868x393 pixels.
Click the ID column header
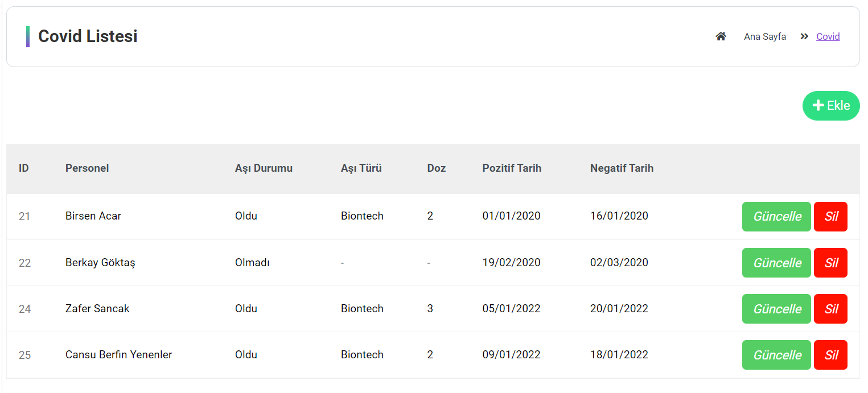(x=23, y=168)
